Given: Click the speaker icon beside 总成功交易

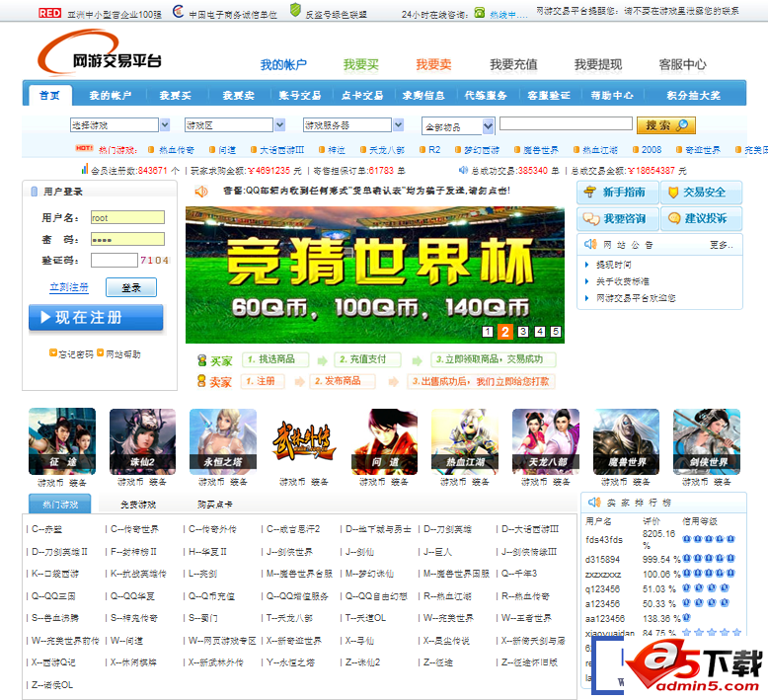Looking at the screenshot, I should pyautogui.click(x=463, y=170).
